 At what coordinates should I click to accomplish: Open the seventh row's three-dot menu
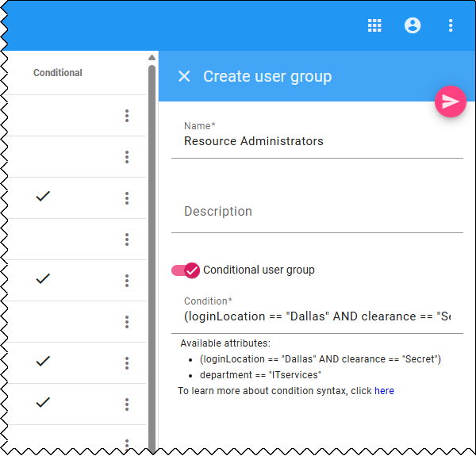127,363
